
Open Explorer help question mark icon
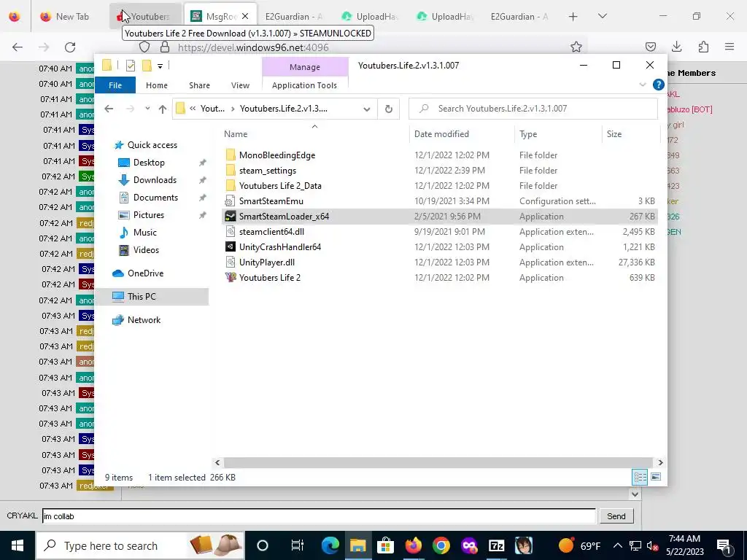click(659, 85)
